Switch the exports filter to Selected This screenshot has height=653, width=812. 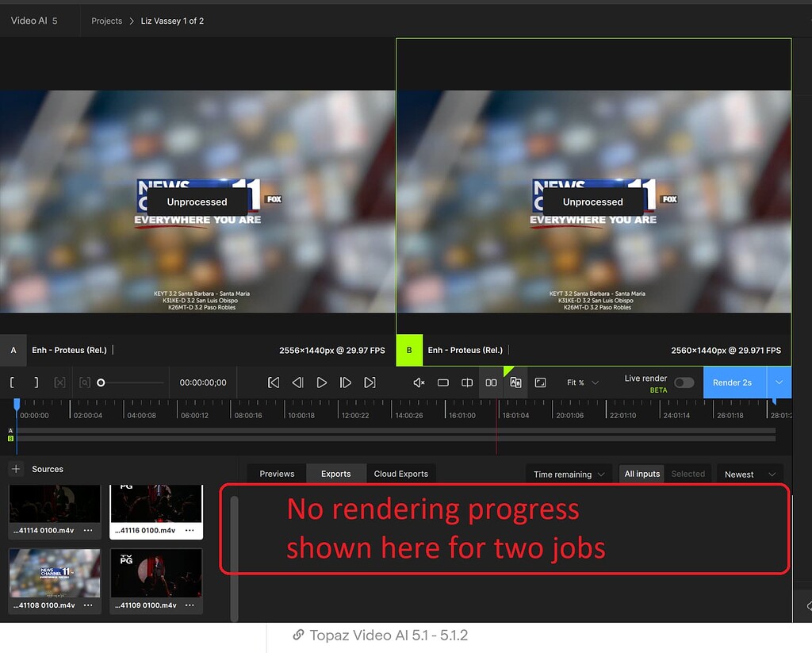pyautogui.click(x=688, y=474)
